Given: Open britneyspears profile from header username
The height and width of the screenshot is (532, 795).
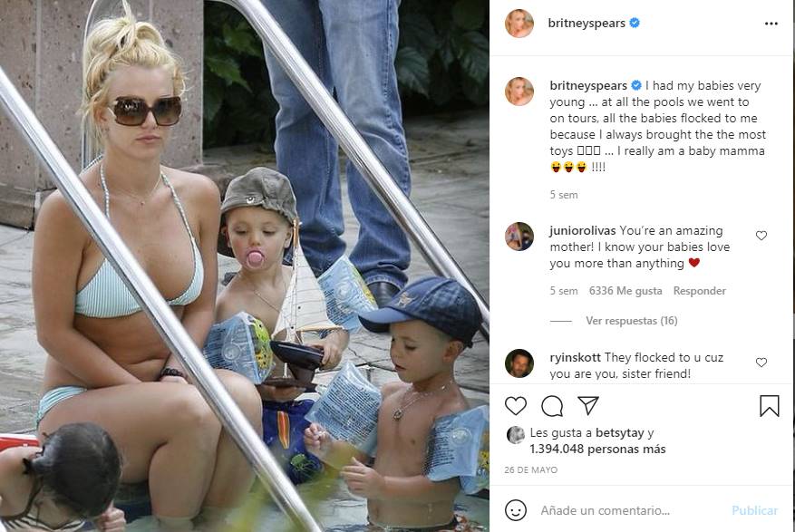Looking at the screenshot, I should pyautogui.click(x=587, y=24).
